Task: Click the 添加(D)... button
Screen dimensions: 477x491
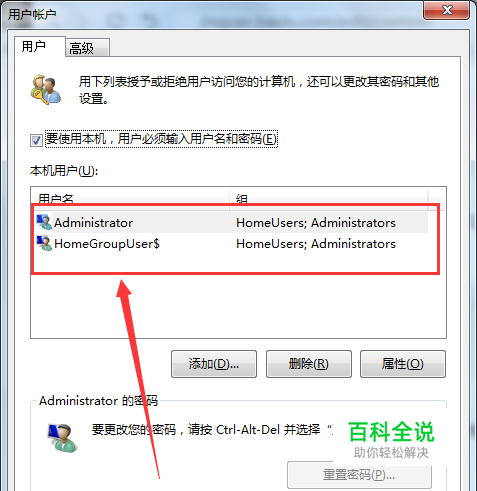Action: [214, 364]
